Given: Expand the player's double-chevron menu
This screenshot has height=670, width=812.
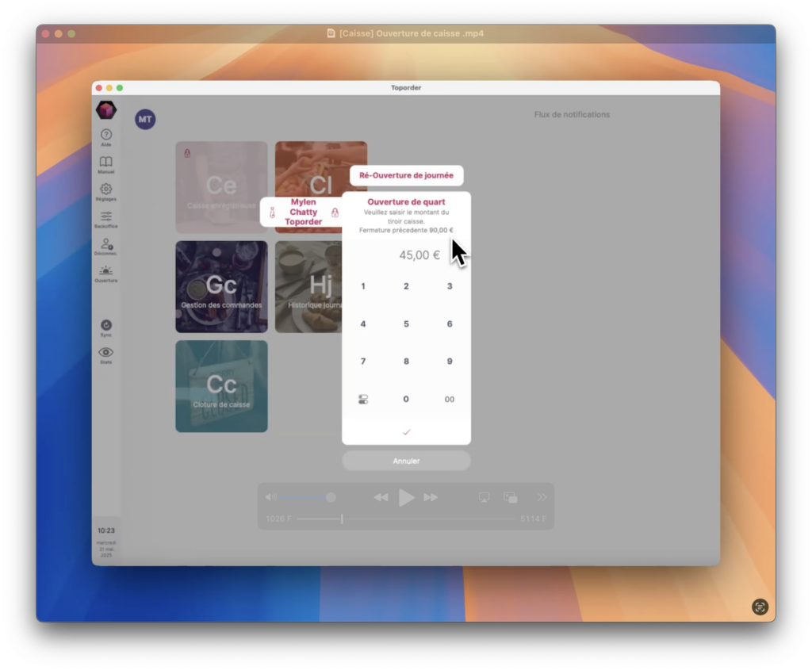Looking at the screenshot, I should tap(542, 497).
